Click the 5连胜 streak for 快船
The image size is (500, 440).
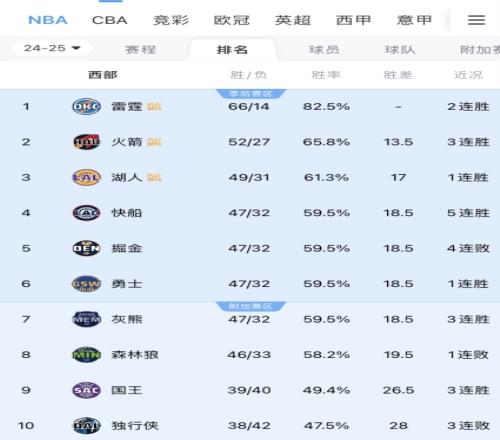pos(468,213)
